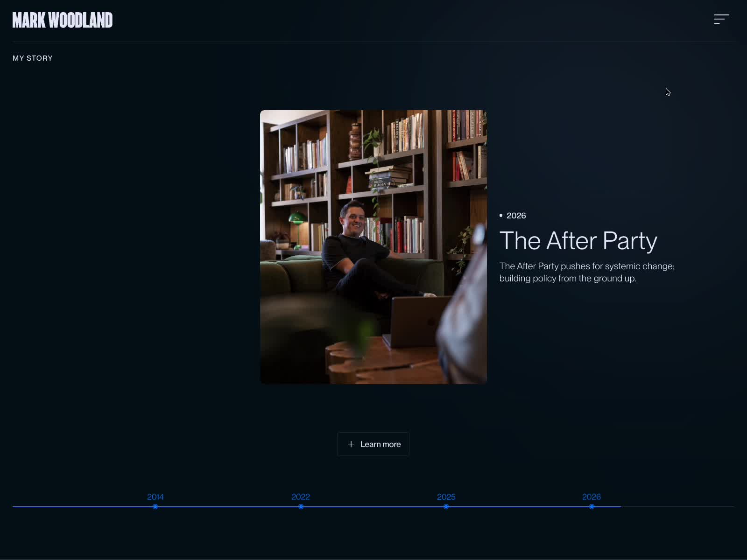Click the Learn more button

click(x=373, y=444)
